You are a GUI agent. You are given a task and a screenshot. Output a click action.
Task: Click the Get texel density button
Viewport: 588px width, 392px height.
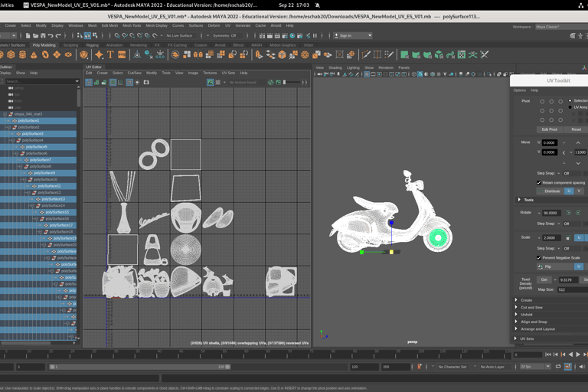click(x=544, y=280)
